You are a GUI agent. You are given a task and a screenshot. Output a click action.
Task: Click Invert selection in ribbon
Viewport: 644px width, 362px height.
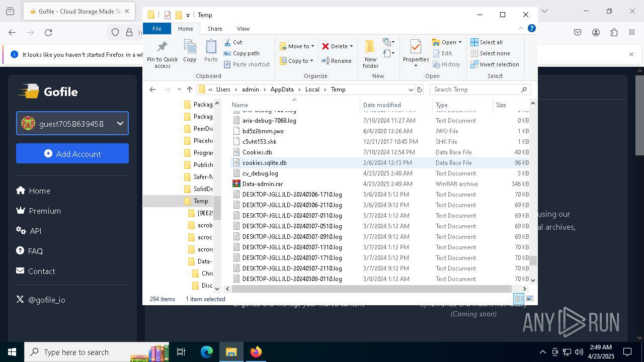coord(495,64)
